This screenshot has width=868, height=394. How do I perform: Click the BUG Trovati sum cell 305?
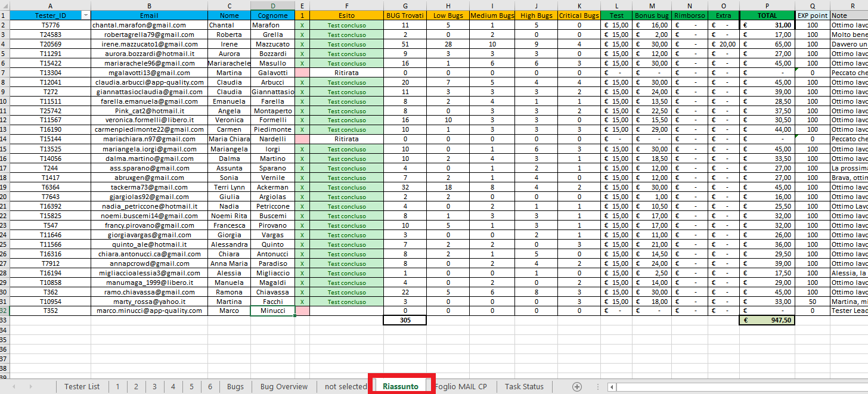[405, 320]
